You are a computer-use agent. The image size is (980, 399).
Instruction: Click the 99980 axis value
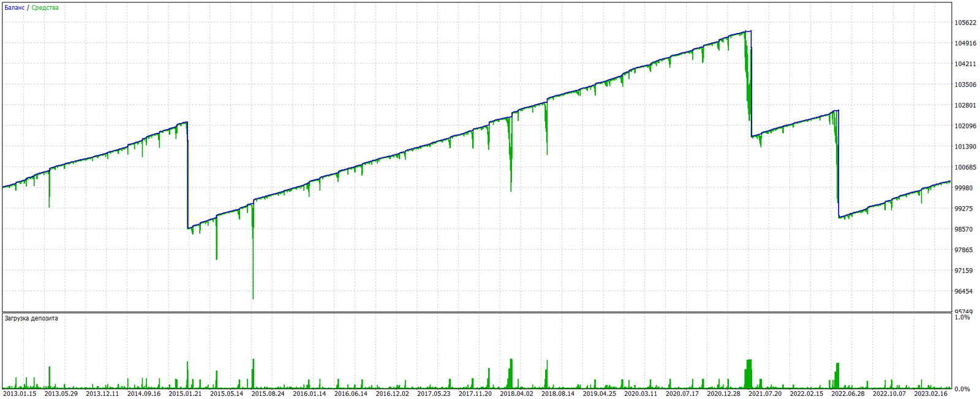tap(963, 188)
